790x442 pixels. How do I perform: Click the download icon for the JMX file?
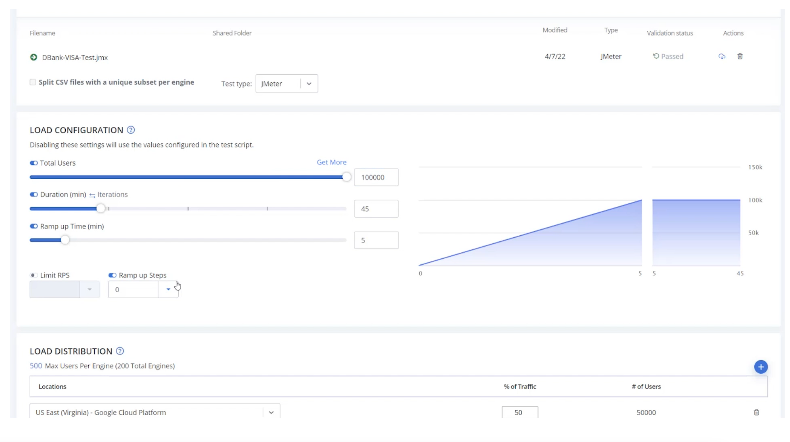pos(722,56)
